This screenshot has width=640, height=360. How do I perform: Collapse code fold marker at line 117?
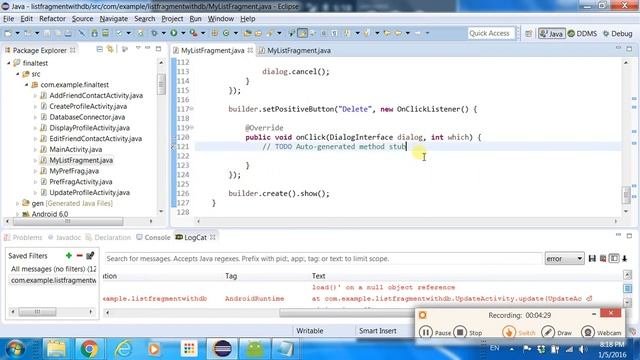[192, 109]
